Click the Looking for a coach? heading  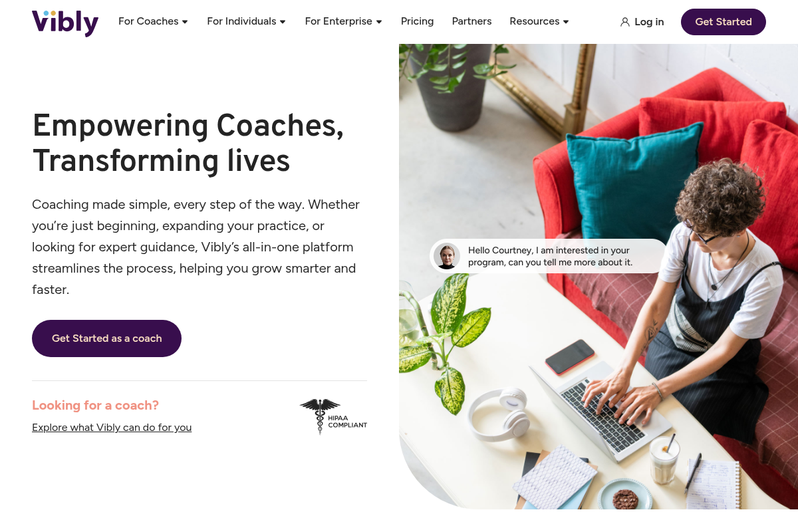[95, 405]
